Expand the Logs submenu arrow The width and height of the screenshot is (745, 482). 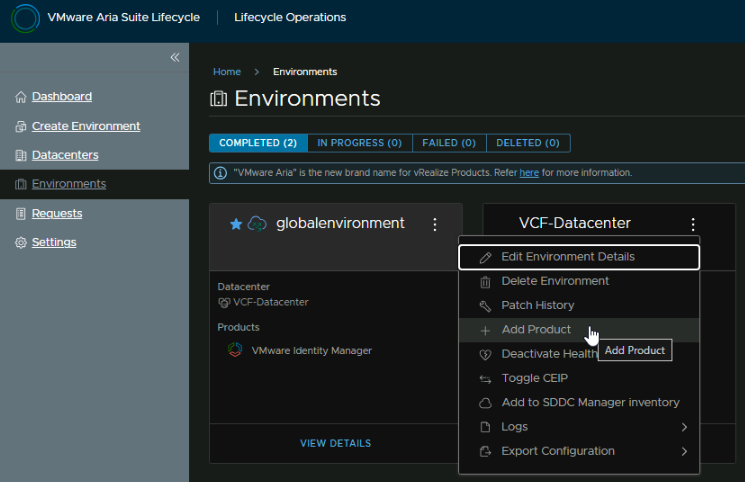[684, 427]
